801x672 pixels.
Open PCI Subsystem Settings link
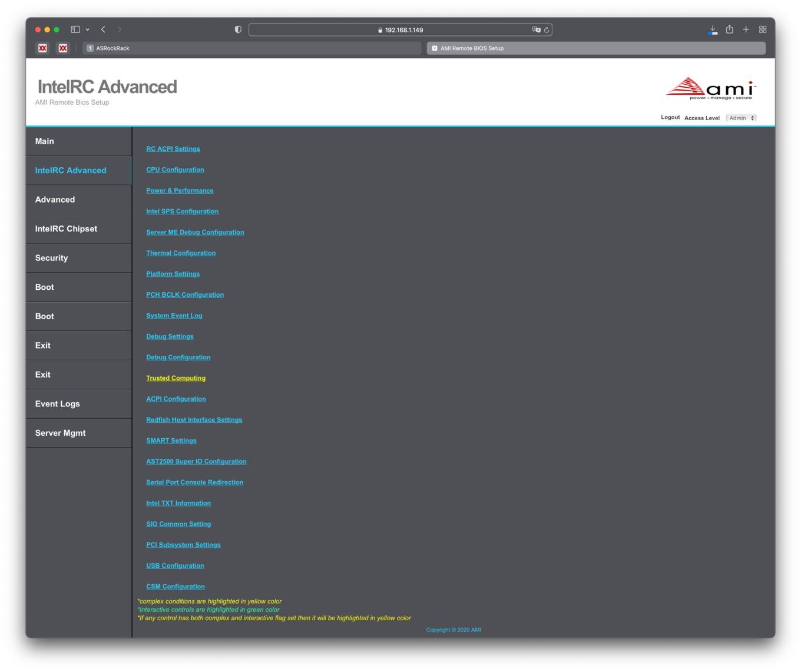pyautogui.click(x=183, y=545)
